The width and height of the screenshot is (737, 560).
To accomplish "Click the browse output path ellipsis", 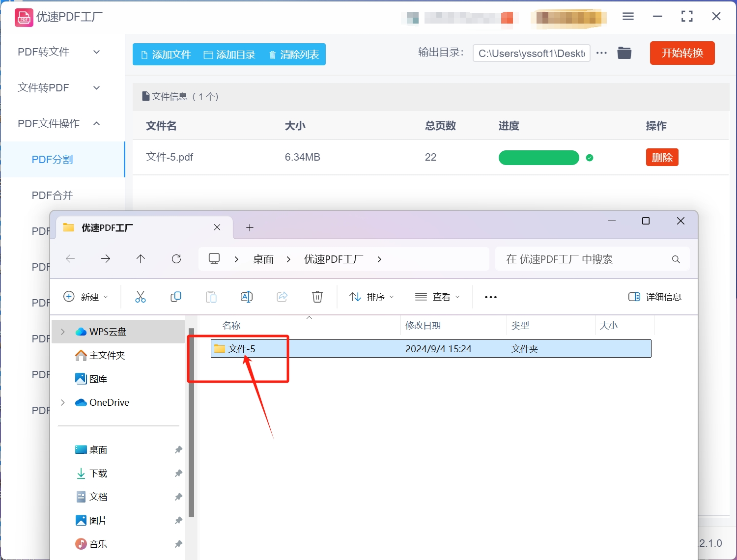I will pyautogui.click(x=601, y=53).
